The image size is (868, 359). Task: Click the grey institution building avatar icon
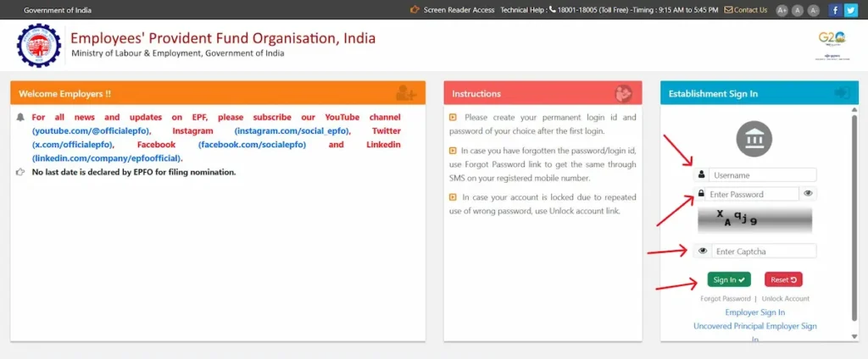pos(754,138)
